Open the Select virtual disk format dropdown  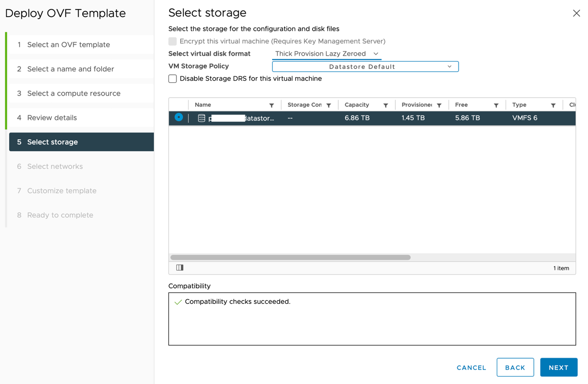pyautogui.click(x=376, y=53)
